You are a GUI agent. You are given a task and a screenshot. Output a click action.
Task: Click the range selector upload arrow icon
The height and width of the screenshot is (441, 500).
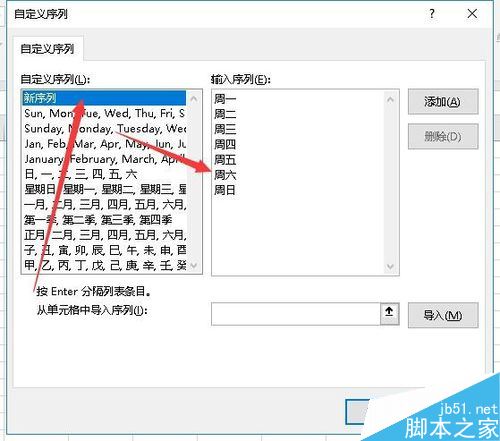click(x=389, y=313)
